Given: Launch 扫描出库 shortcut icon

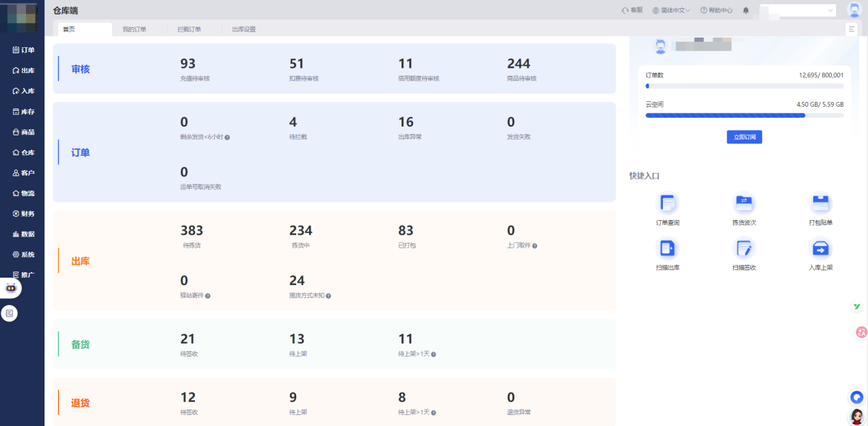Looking at the screenshot, I should [x=668, y=248].
